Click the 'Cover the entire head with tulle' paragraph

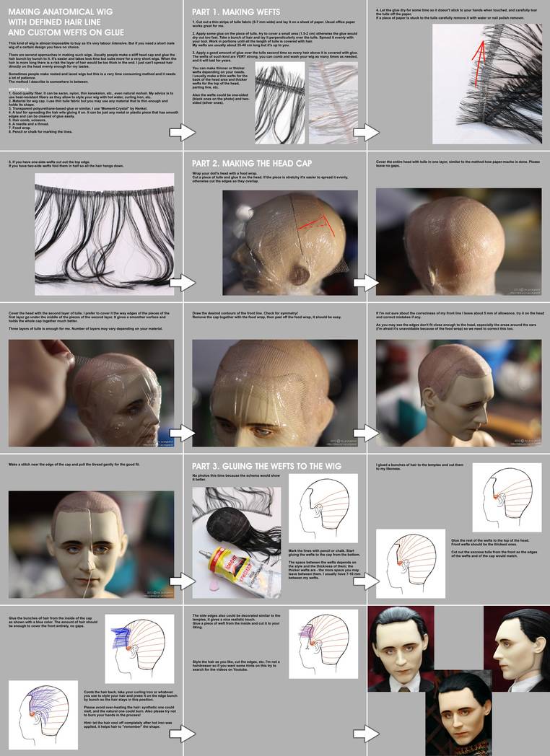[458, 164]
